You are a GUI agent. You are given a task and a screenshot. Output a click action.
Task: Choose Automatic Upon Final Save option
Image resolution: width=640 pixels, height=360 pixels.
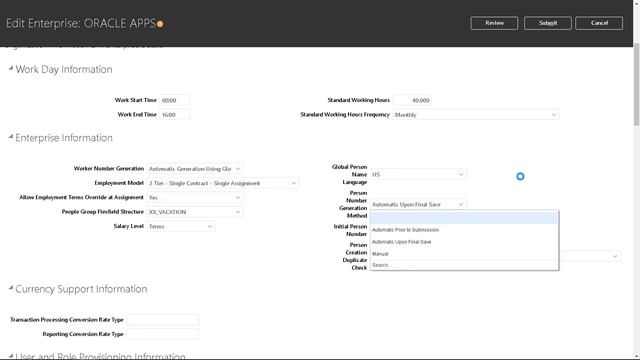pyautogui.click(x=402, y=242)
